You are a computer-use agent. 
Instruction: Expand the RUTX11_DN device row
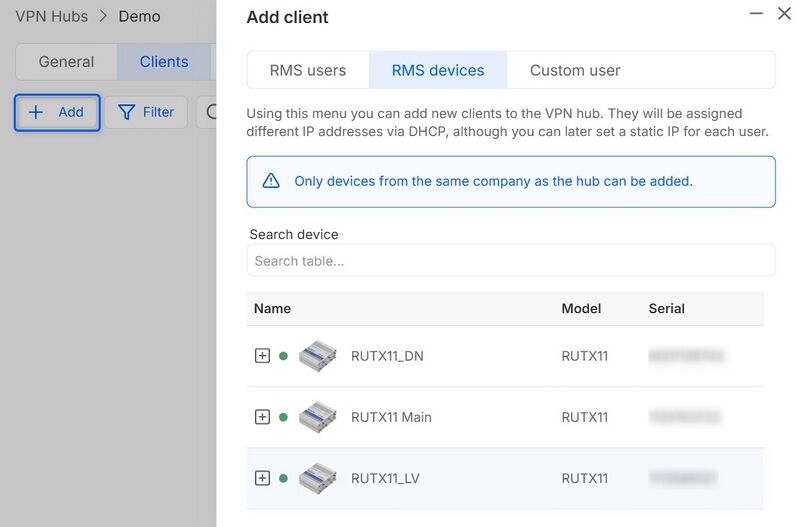[262, 356]
